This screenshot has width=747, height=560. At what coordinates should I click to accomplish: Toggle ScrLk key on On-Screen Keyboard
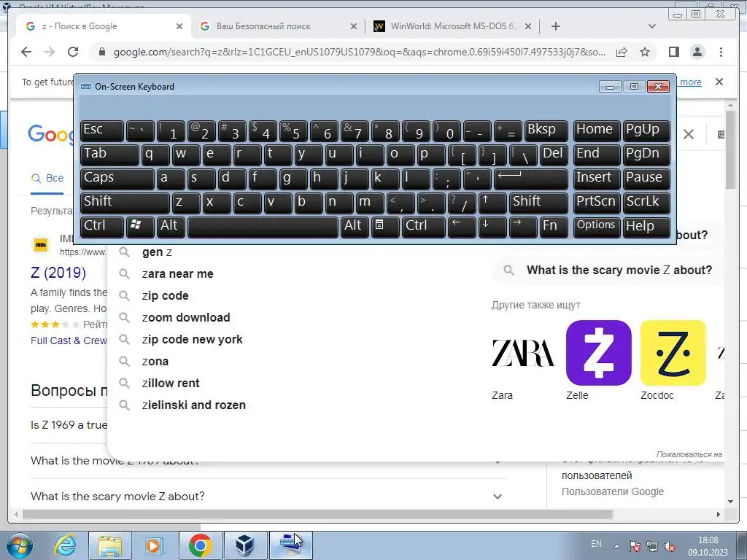pyautogui.click(x=646, y=203)
